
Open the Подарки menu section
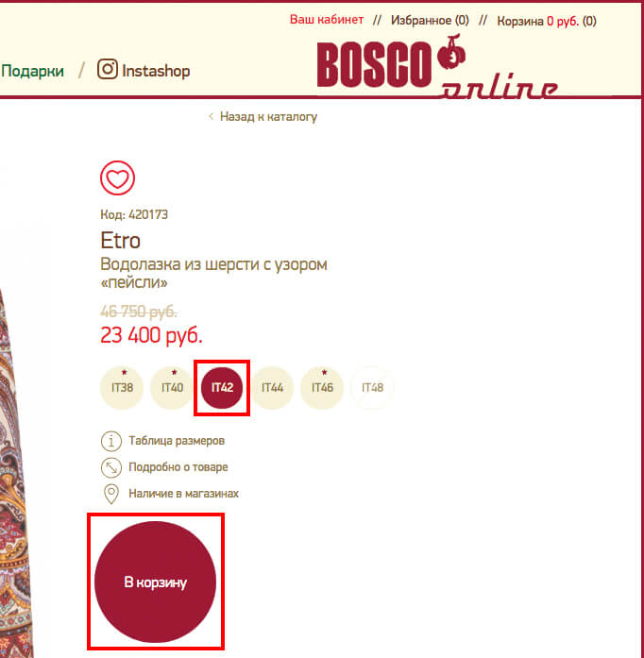tap(32, 71)
